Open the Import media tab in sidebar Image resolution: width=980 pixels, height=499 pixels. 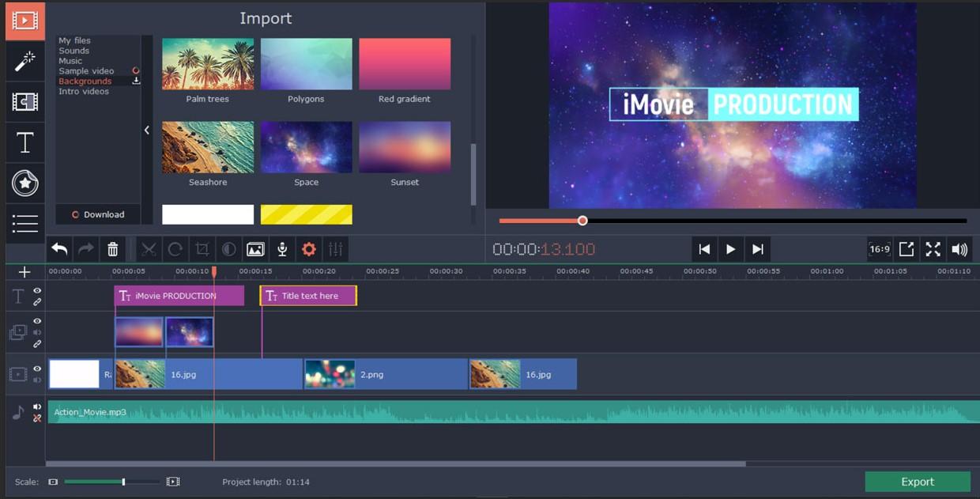[24, 21]
